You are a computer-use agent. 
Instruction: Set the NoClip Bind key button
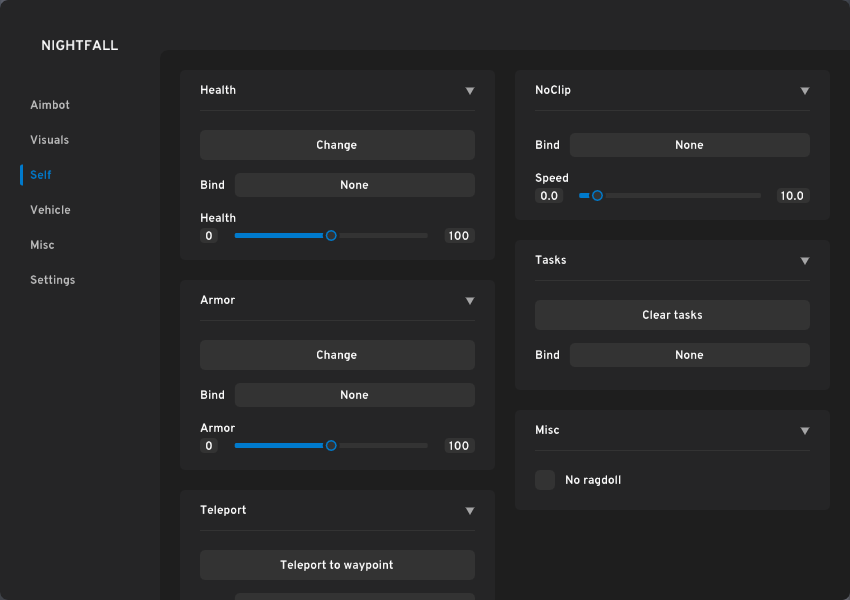click(x=689, y=145)
